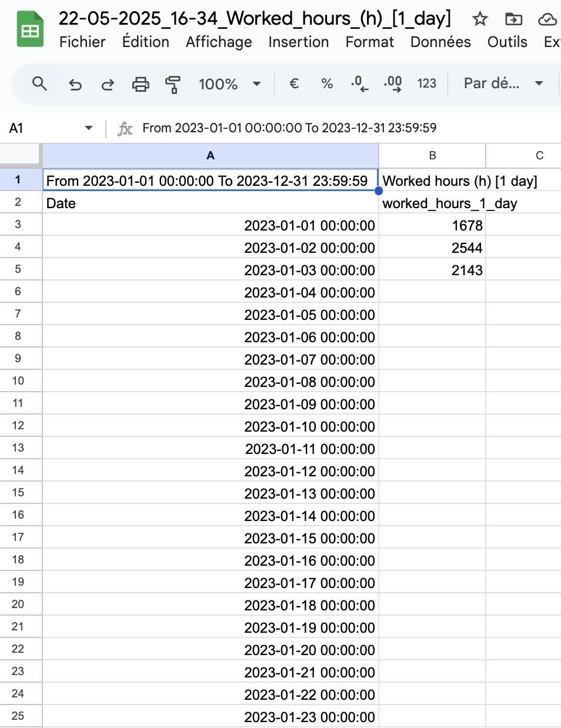Open the search menus magnifier
This screenshot has height=728, width=561.
pos(39,84)
